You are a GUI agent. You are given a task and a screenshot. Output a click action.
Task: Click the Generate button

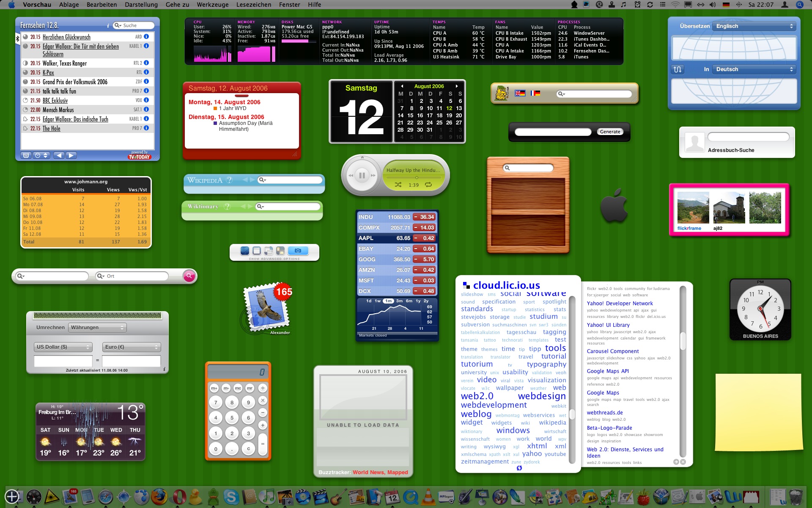click(x=610, y=132)
